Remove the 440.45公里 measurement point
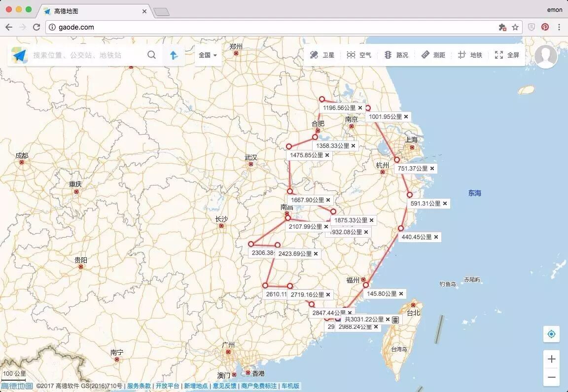 click(x=436, y=237)
